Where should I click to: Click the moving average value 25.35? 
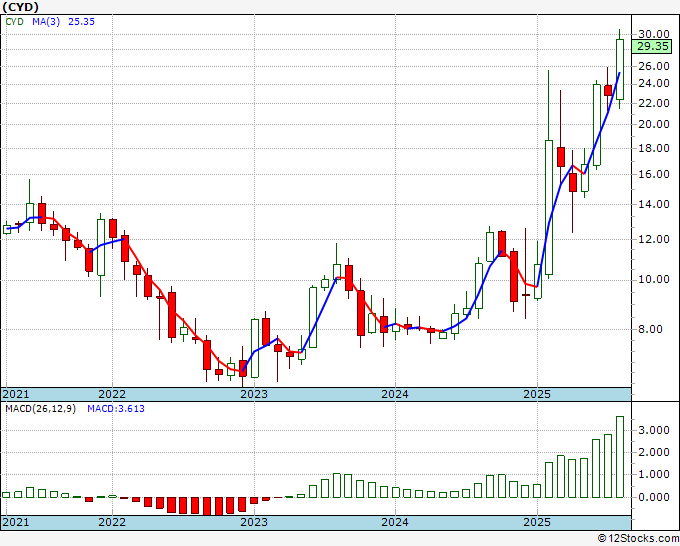click(x=81, y=22)
